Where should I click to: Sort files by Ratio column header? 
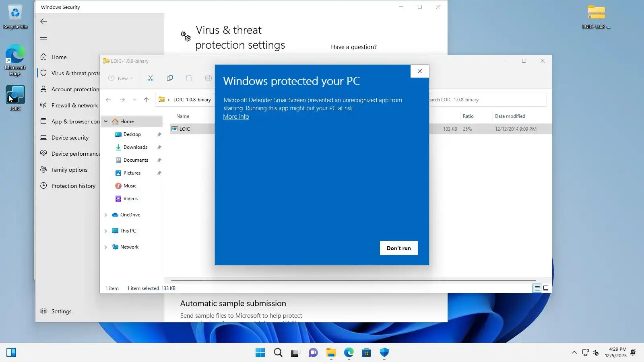tap(468, 116)
